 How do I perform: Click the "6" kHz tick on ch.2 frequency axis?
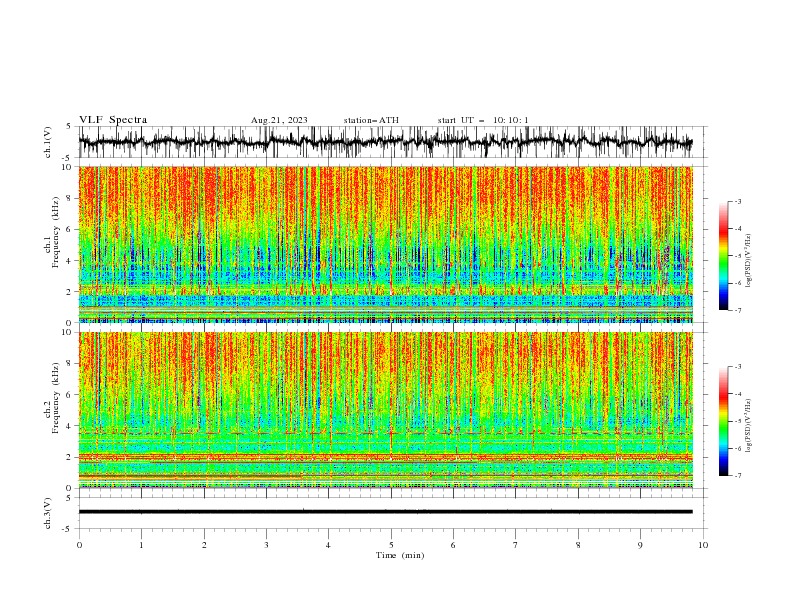69,395
